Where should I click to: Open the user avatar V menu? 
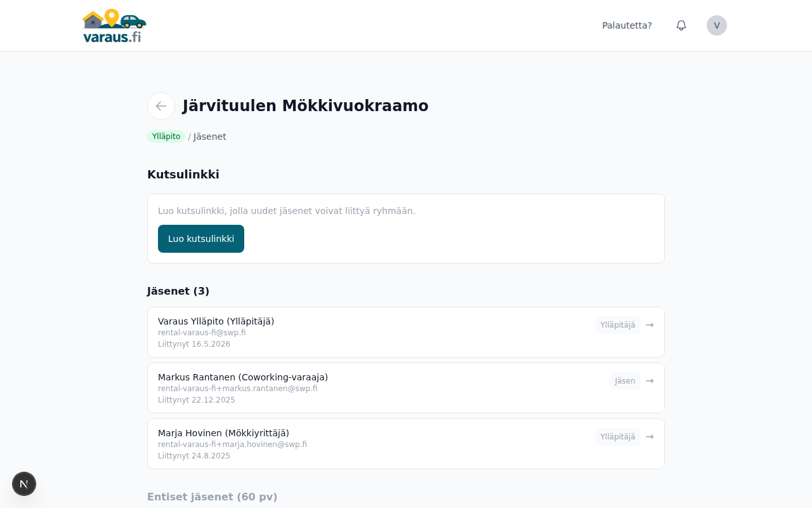click(x=717, y=25)
